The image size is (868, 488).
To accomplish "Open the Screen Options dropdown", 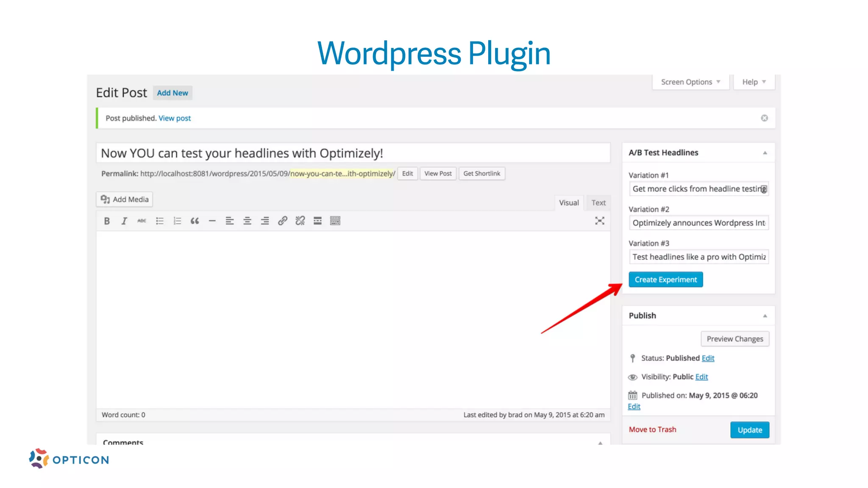I will click(690, 82).
